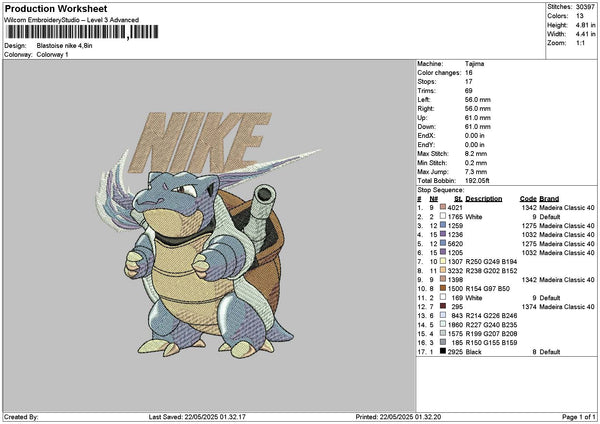Click the swatch for thread 1860
The image size is (600, 424).
tap(443, 324)
